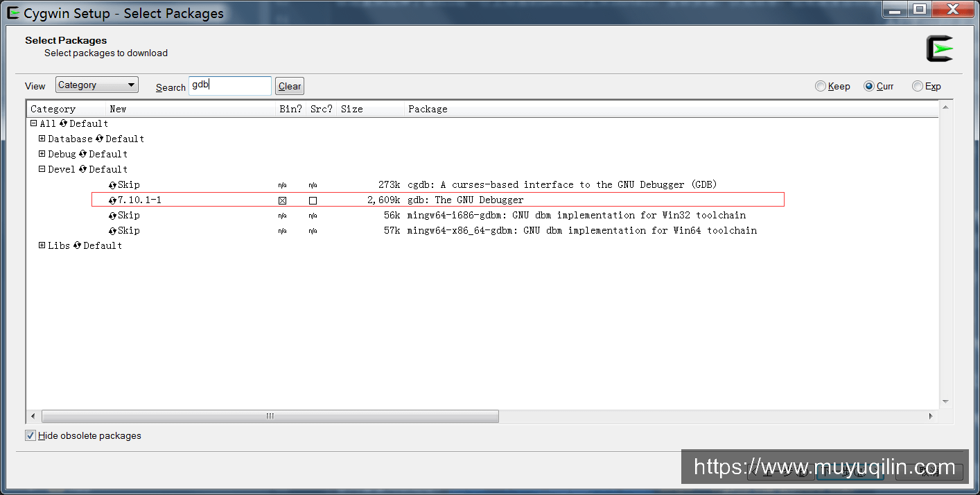Minimize the Cygwin Setup window

(895, 10)
